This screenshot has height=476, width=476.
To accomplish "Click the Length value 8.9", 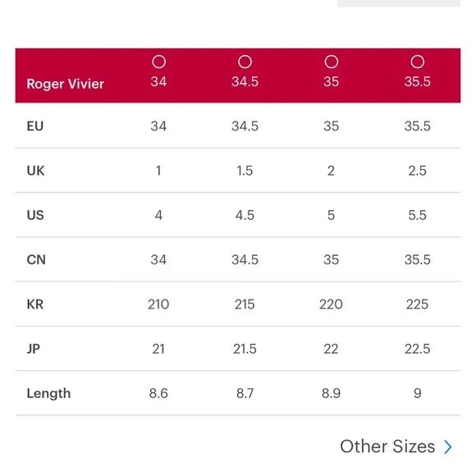I will coord(332,393).
